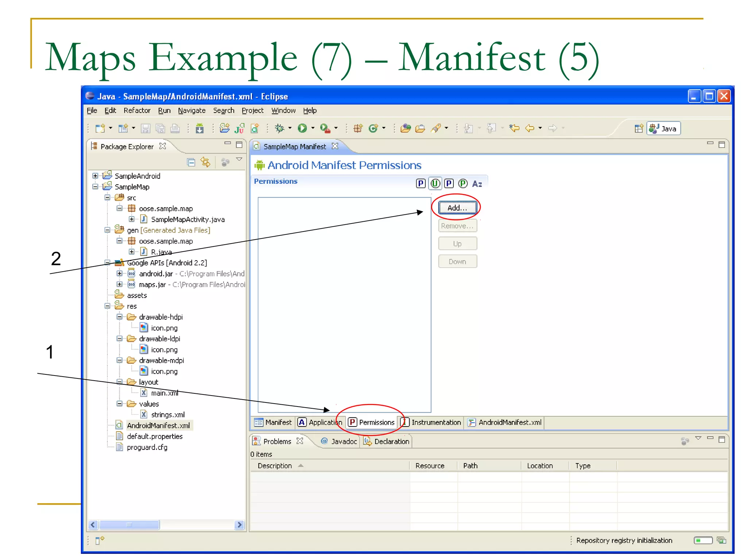Open the Instrumentation editor tab

pyautogui.click(x=431, y=422)
